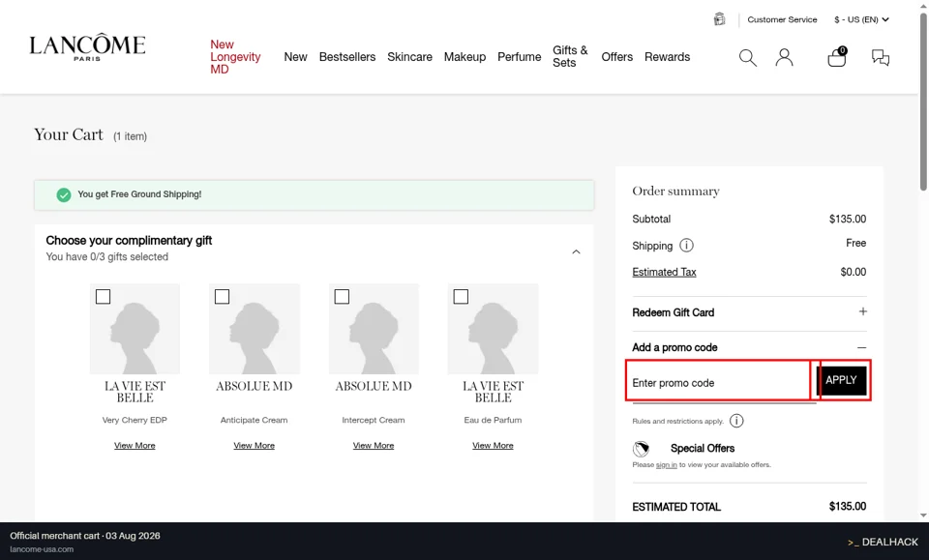The width and height of the screenshot is (929, 560).
Task: Open the shopping bag icon
Action: pos(836,57)
